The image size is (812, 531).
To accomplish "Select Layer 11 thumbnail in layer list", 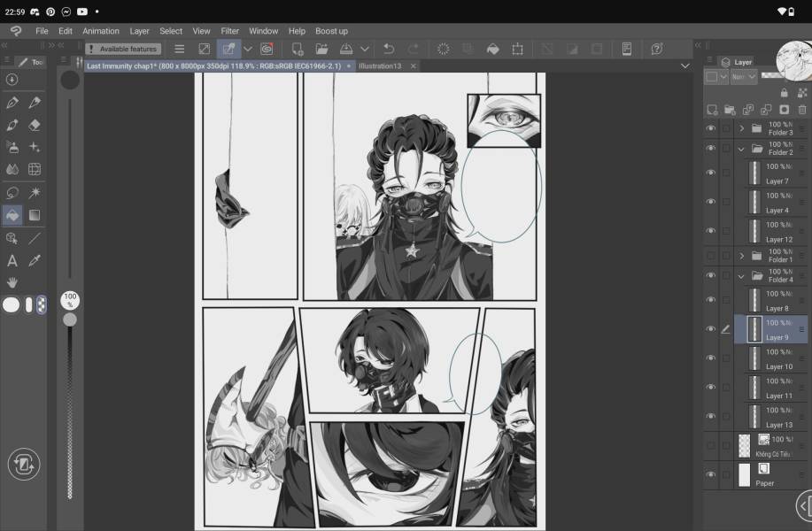I will 754,388.
